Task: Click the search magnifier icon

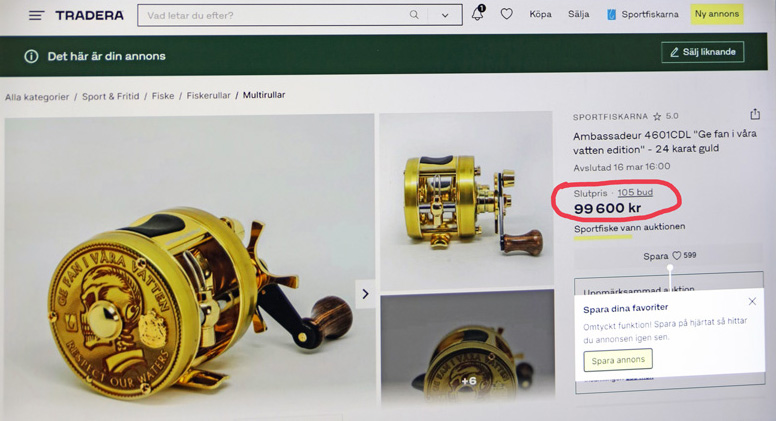Action: click(x=414, y=15)
